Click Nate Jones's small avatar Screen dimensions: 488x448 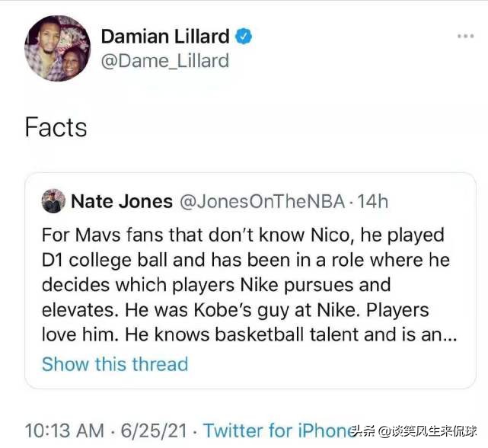click(53, 201)
